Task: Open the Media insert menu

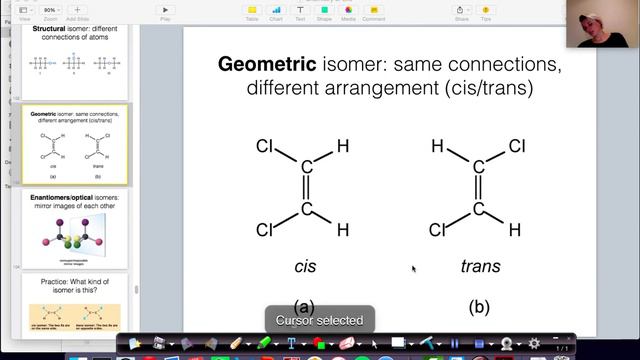Action: tap(348, 10)
